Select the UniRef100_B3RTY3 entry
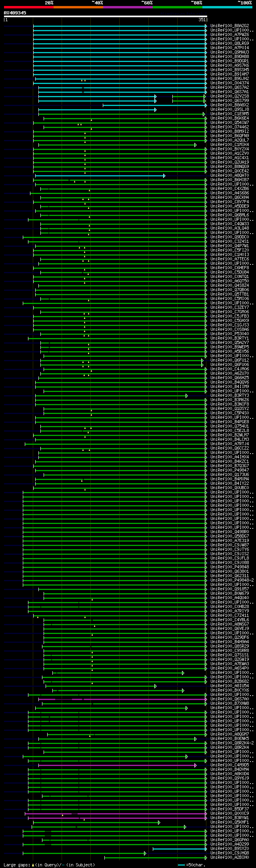 230,396
